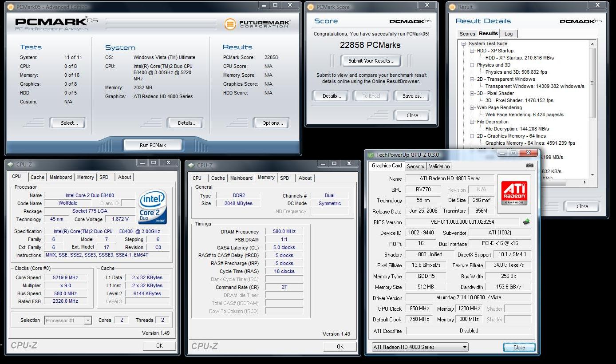Select the 'Transparent Windows: 14309.382 windows/s' row
616x364 pixels.
[x=535, y=86]
